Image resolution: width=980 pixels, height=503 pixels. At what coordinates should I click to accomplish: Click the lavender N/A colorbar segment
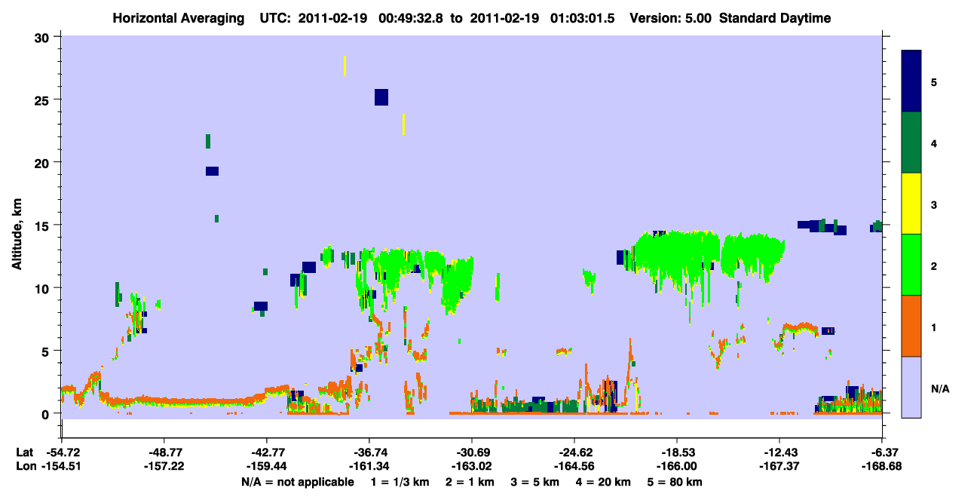pos(911,387)
